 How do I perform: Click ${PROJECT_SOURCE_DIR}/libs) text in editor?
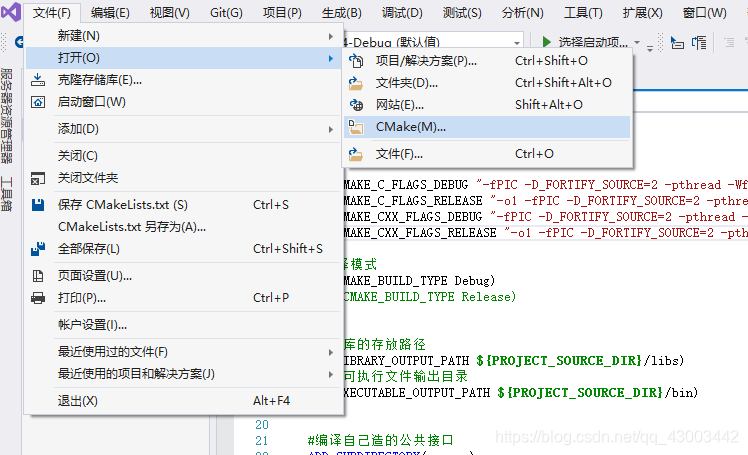click(x=580, y=361)
